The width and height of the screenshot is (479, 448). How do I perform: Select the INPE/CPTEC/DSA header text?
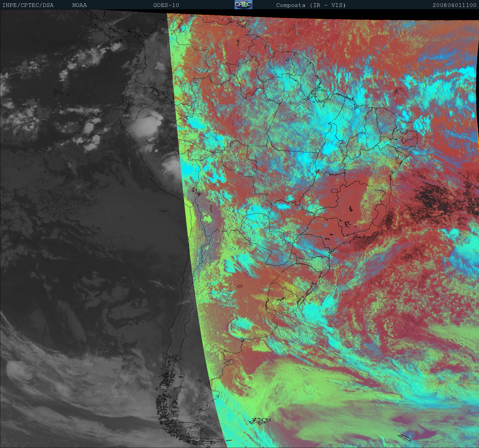point(28,5)
